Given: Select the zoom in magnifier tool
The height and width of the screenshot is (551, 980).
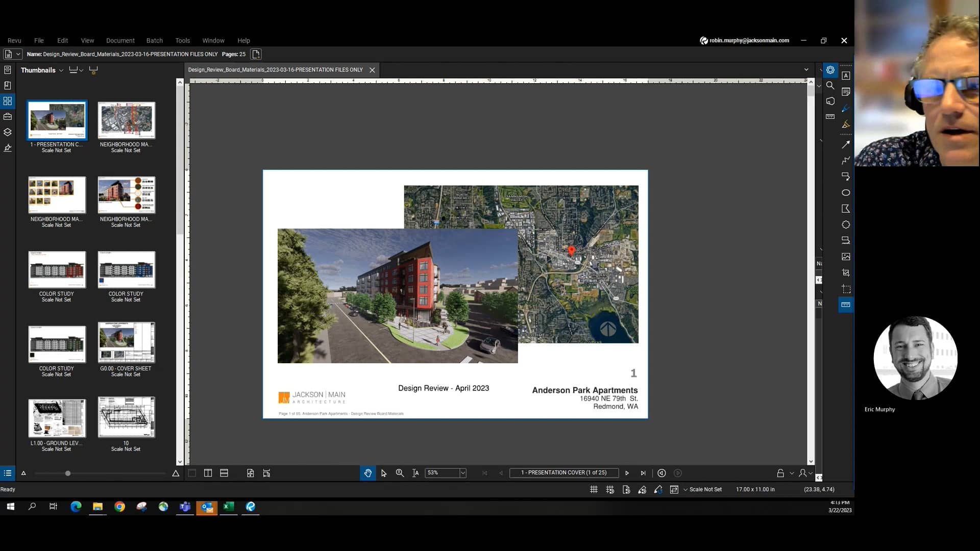Looking at the screenshot, I should (x=400, y=473).
